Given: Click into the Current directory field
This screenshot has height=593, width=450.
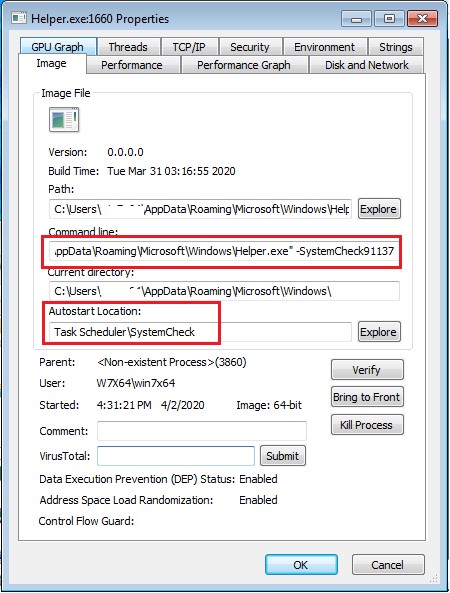Looking at the screenshot, I should coord(224,291).
